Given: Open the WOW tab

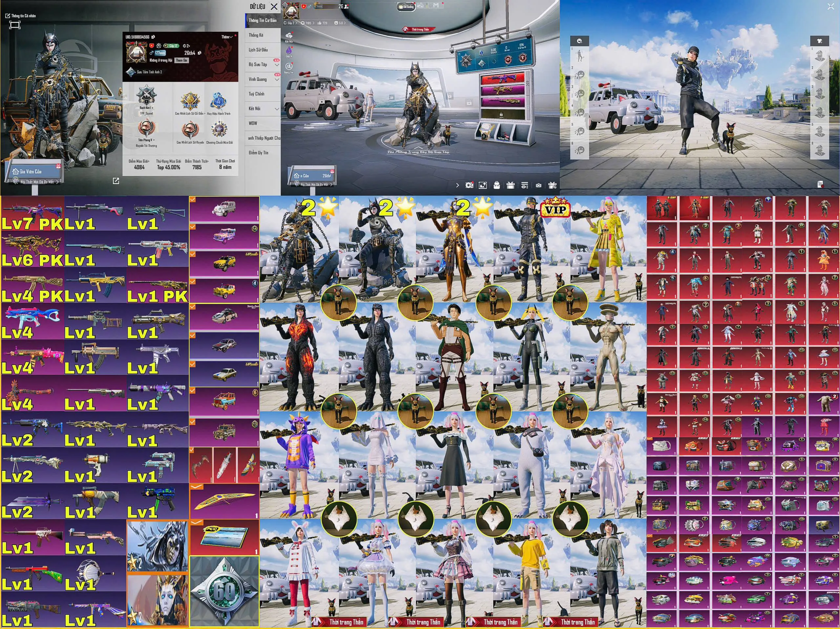Looking at the screenshot, I should 262,123.
